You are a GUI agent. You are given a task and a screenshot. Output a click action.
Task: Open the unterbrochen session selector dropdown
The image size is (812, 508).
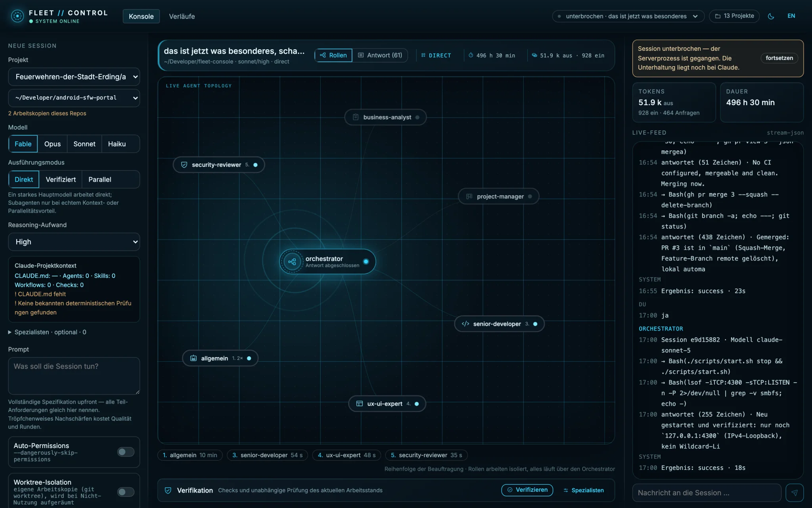point(628,16)
